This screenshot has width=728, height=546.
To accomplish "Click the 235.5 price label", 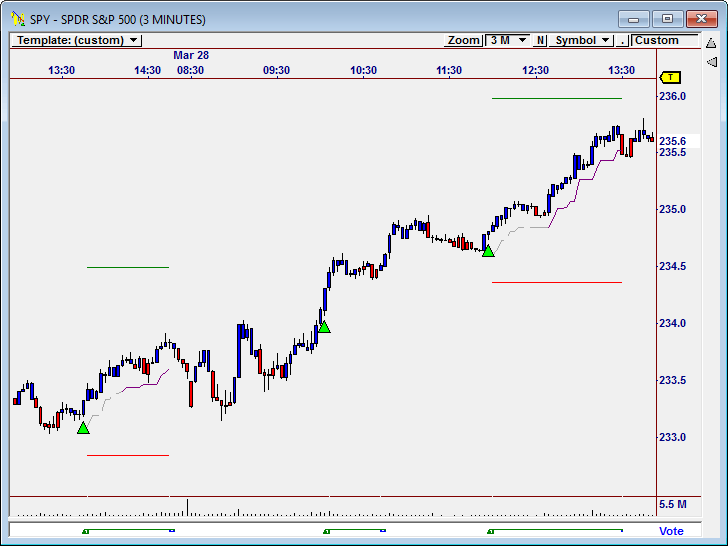I will 672,152.
